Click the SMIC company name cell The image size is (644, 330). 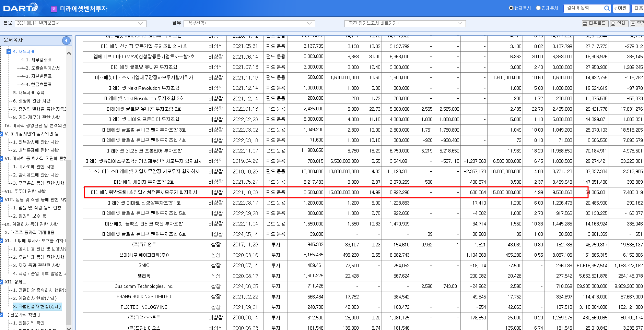coord(144,266)
